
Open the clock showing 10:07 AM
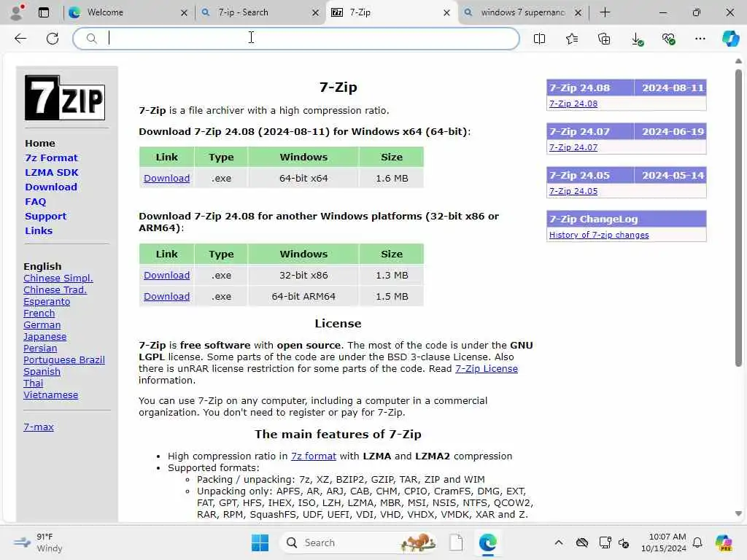coord(664,542)
